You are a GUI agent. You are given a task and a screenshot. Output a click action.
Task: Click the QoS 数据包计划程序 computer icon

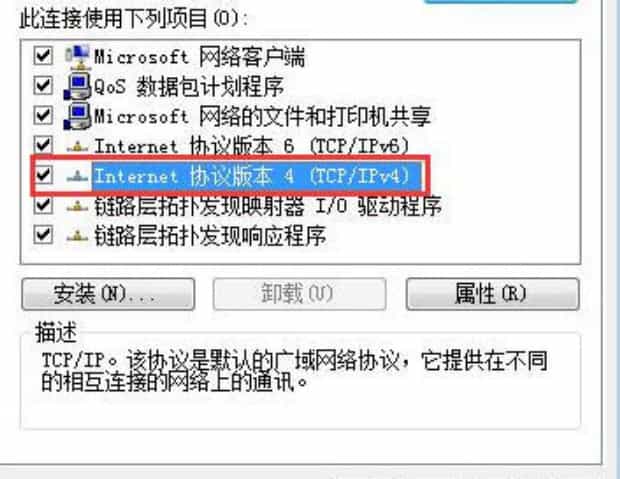[78, 86]
